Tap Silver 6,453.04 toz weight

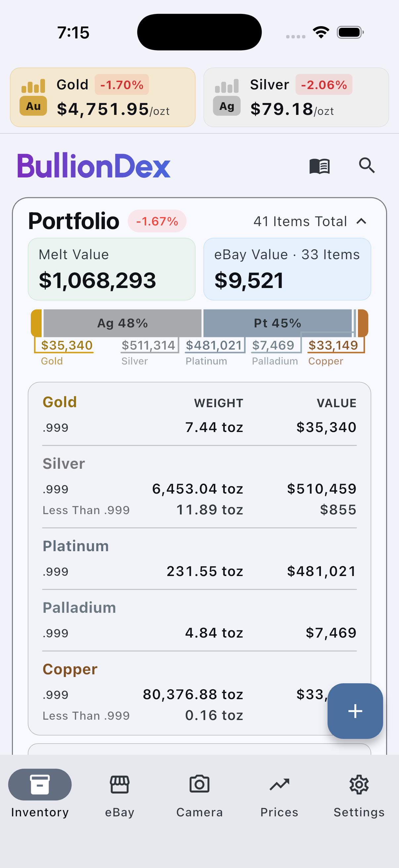point(198,489)
